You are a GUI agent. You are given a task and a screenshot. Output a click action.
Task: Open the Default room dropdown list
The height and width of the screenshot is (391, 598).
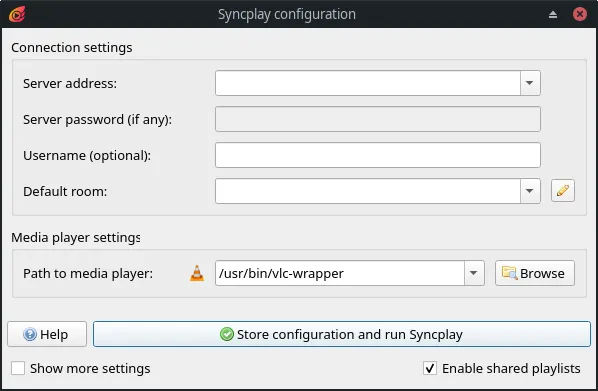point(530,191)
